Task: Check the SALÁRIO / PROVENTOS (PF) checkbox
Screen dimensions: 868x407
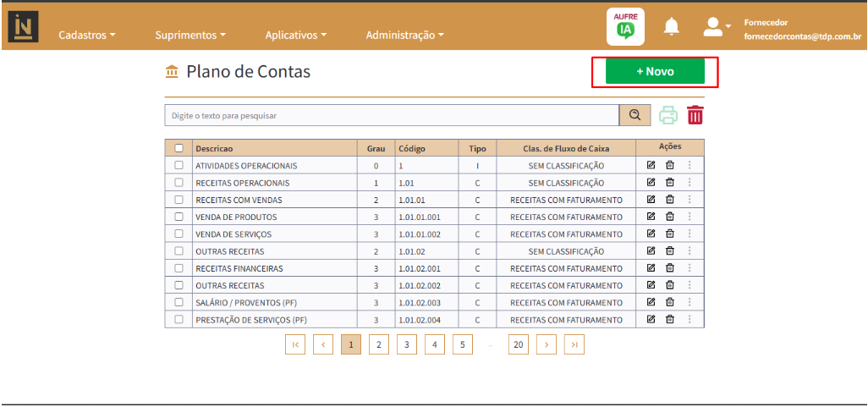Action: (179, 302)
